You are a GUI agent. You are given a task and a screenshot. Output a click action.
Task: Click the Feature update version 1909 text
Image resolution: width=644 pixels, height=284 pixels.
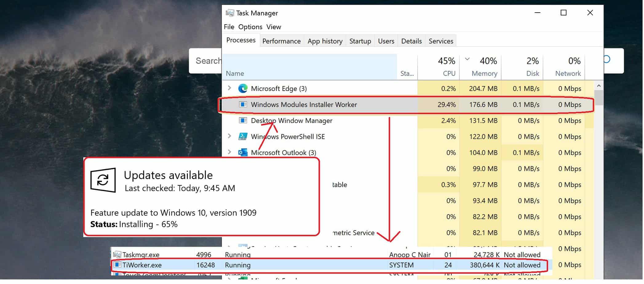173,213
